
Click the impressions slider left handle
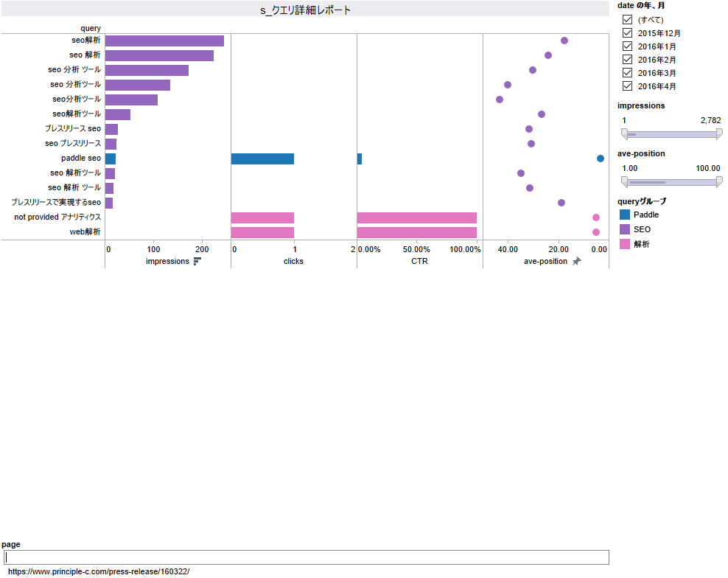coord(624,134)
